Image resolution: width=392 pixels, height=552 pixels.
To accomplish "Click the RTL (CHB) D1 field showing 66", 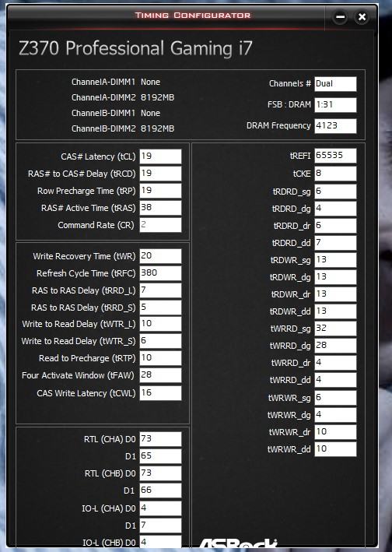I will (161, 490).
